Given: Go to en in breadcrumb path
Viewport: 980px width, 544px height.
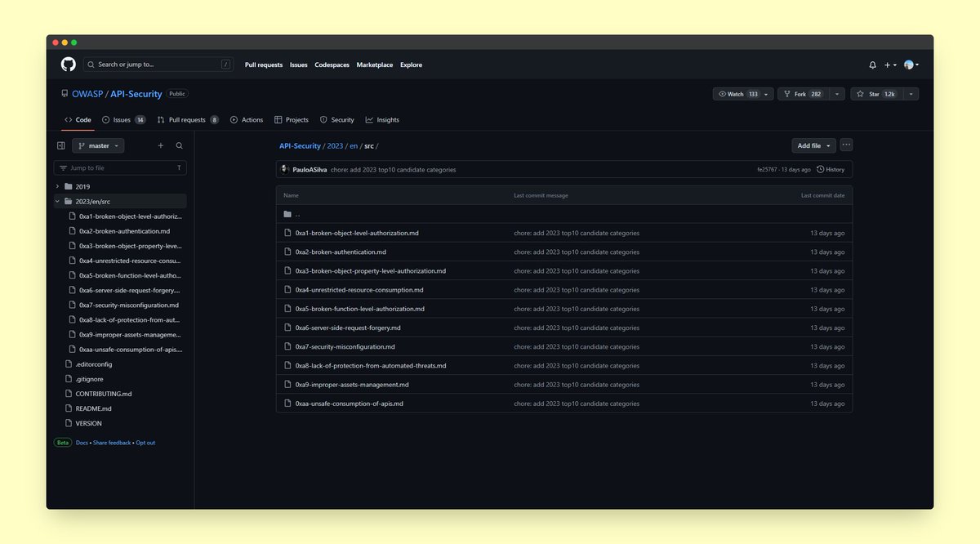Looking at the screenshot, I should pyautogui.click(x=354, y=145).
